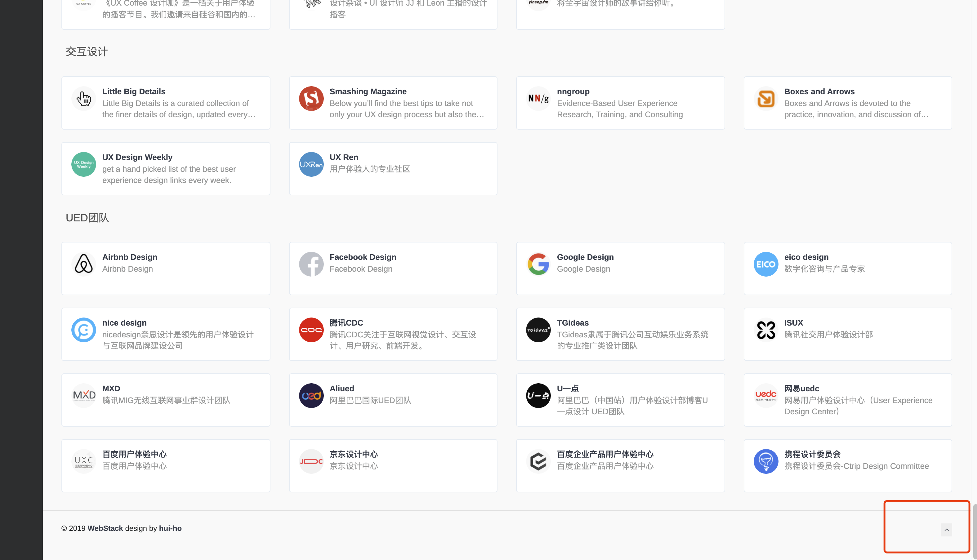
Task: Select the 腾讯CDC red logo icon
Action: [311, 330]
